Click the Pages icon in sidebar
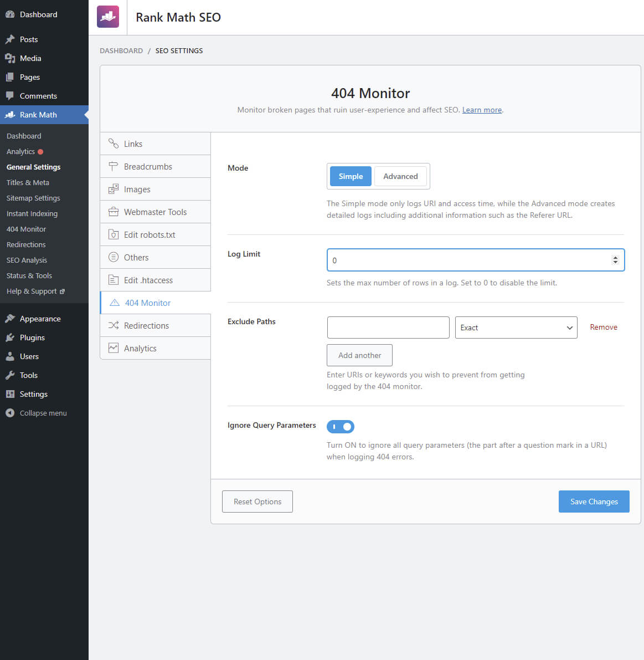 [x=10, y=77]
